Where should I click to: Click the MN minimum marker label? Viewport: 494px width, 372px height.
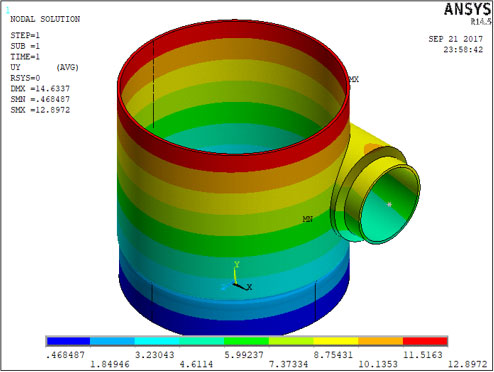tap(307, 219)
